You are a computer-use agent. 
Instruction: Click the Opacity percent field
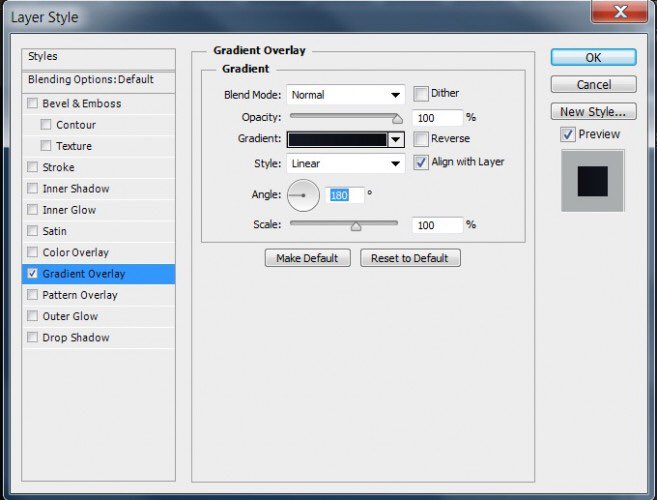pyautogui.click(x=437, y=118)
